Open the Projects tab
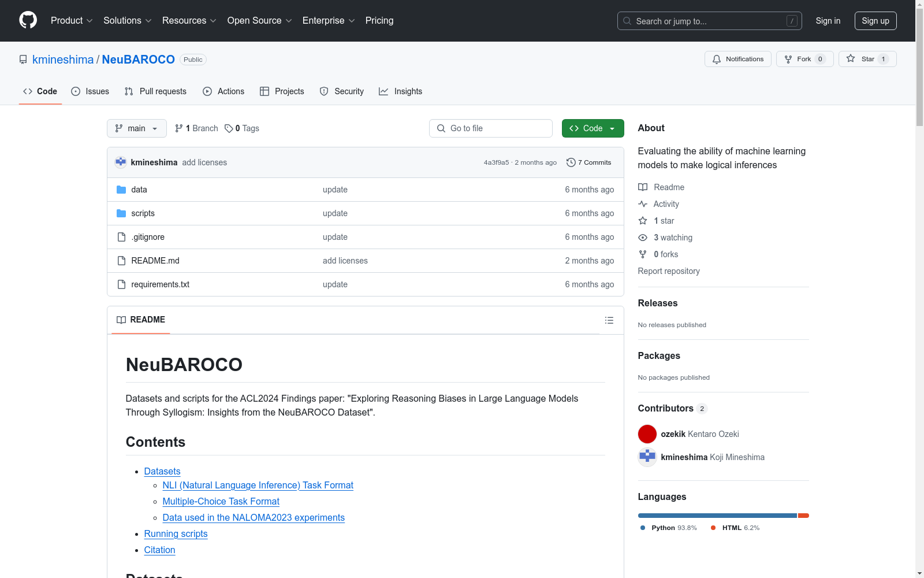This screenshot has height=578, width=924. pyautogui.click(x=282, y=91)
